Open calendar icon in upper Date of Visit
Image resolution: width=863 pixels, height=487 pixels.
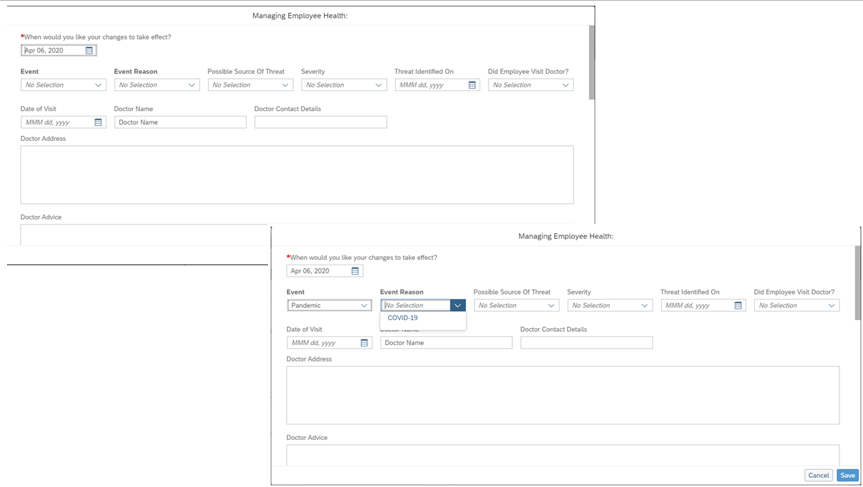98,122
